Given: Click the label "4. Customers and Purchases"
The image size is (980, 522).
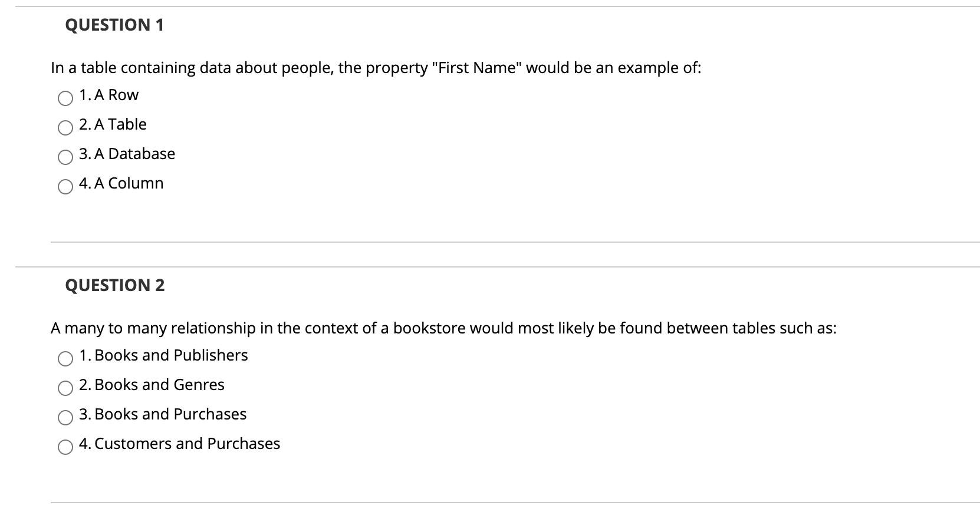Looking at the screenshot, I should click(179, 444).
